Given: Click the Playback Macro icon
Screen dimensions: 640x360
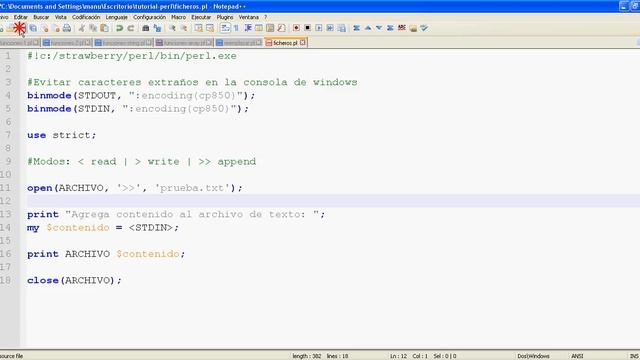Looking at the screenshot, I should 319,28.
